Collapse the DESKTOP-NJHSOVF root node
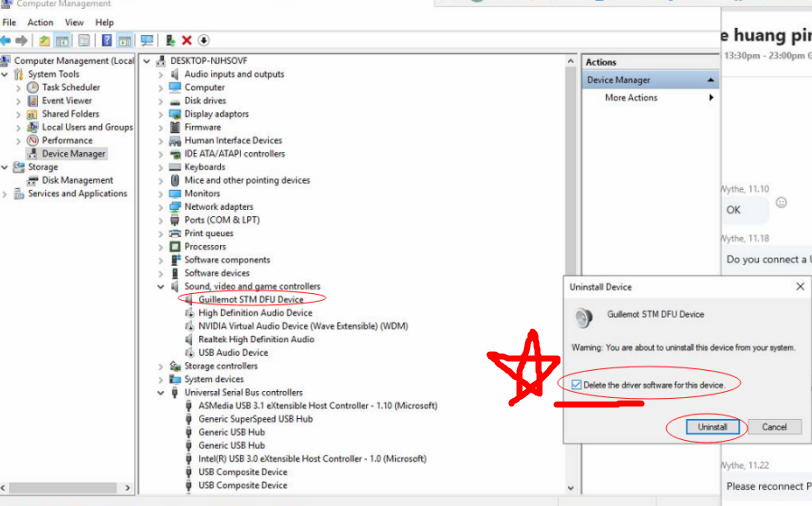Screen dimensions: 812x506 (x=147, y=61)
